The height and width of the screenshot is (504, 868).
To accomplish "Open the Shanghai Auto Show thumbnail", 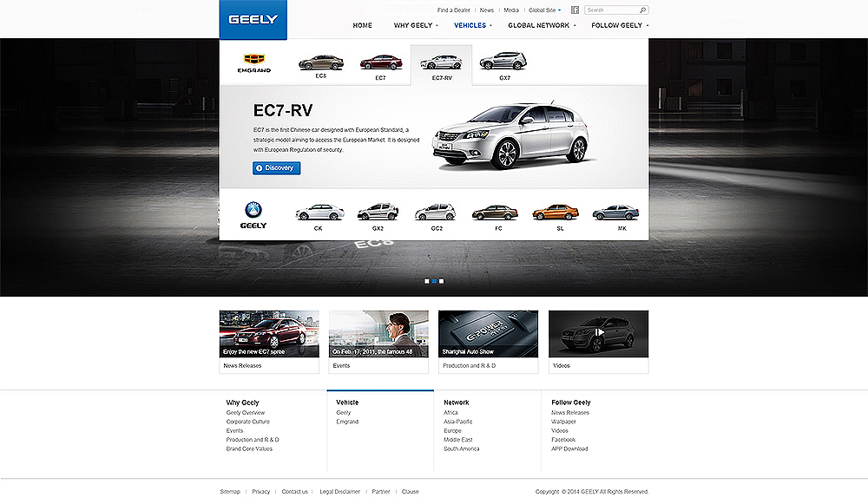I will (x=488, y=334).
